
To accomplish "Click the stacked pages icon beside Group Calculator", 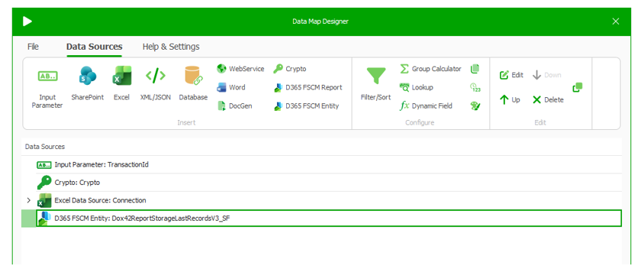I will [475, 69].
